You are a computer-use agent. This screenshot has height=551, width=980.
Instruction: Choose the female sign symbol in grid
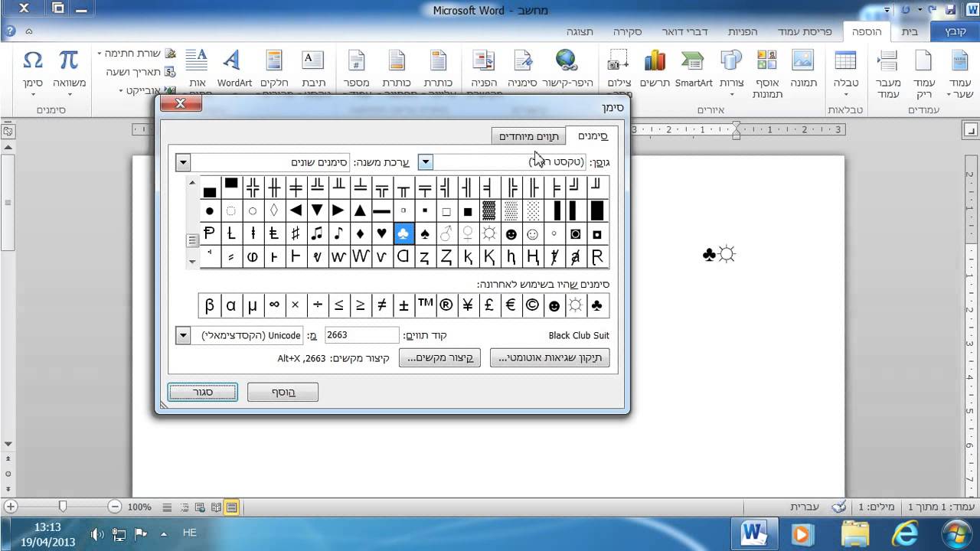[x=468, y=234]
